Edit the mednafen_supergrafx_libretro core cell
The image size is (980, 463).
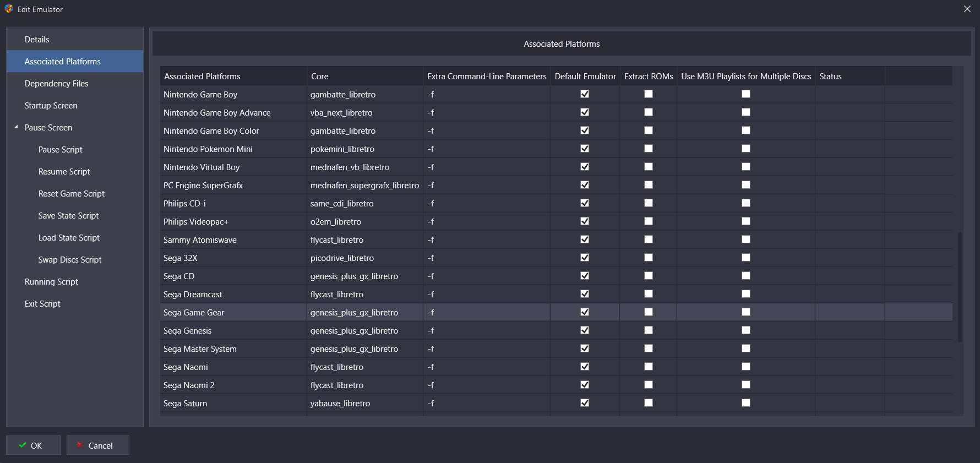365,186
